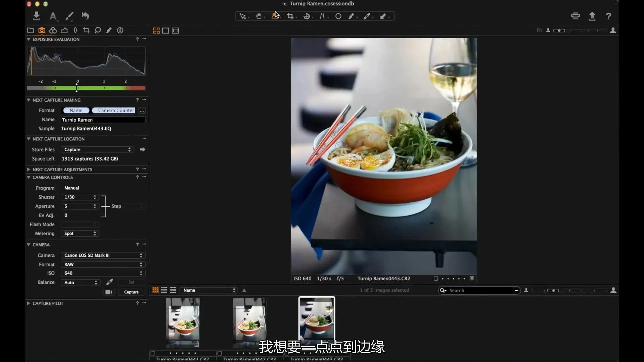Click the Name token in Format field

click(x=76, y=110)
